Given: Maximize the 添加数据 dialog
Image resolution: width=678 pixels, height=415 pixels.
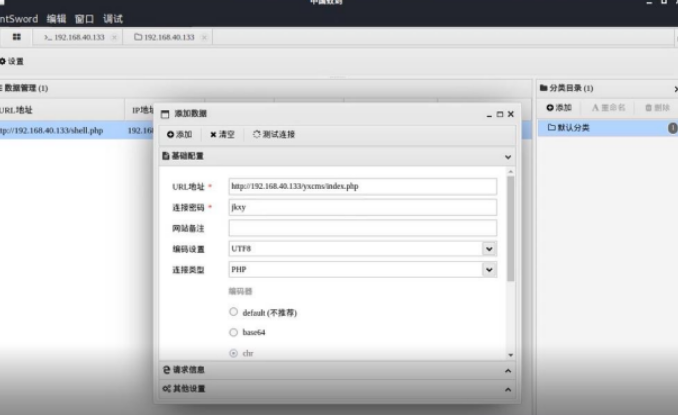Looking at the screenshot, I should coord(500,114).
